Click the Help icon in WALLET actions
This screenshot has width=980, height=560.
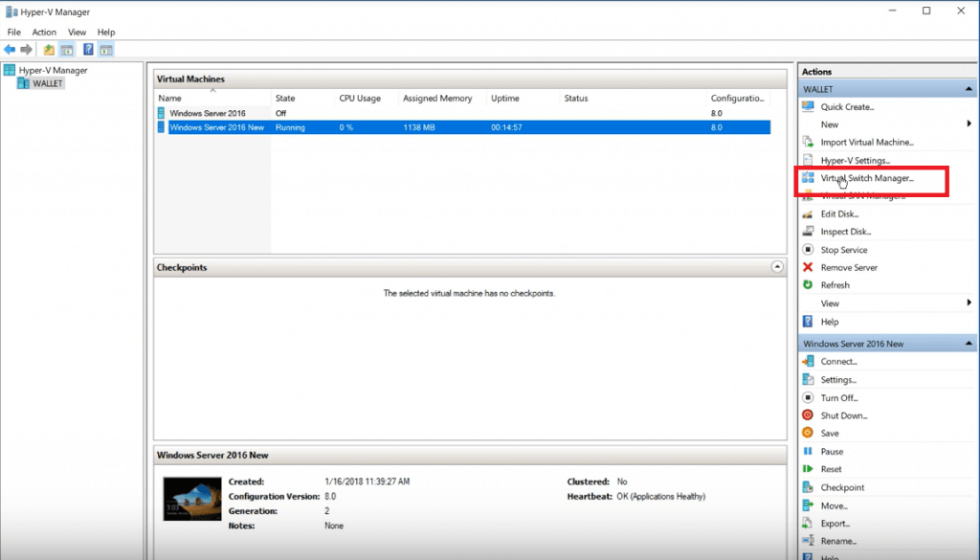808,322
